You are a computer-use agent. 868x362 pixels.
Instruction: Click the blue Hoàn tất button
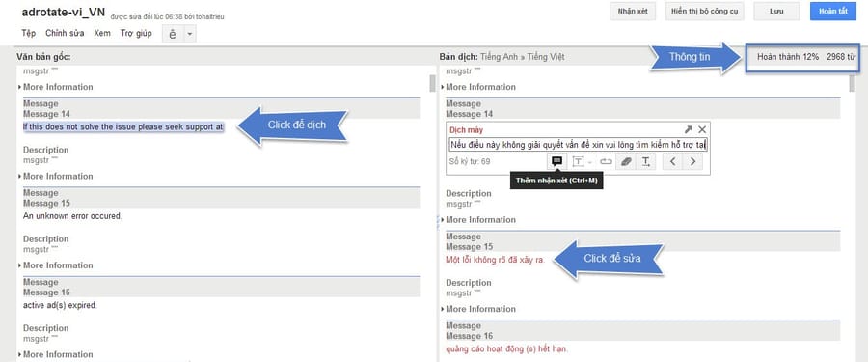point(833,11)
